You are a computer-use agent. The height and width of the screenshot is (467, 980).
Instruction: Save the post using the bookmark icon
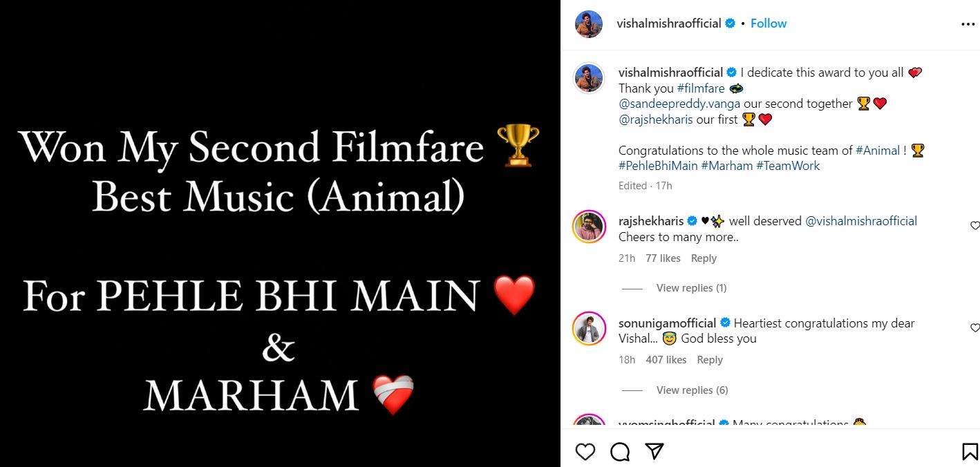pos(968,451)
